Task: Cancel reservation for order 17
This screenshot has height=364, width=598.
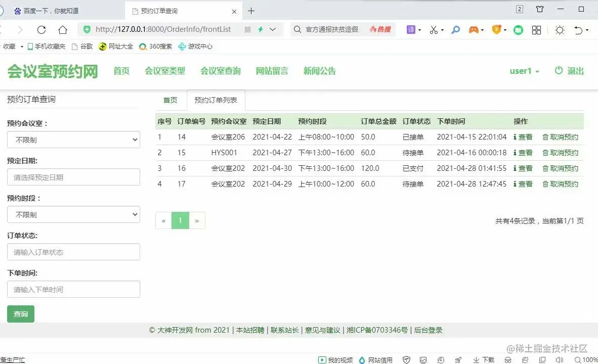Action: tap(560, 184)
